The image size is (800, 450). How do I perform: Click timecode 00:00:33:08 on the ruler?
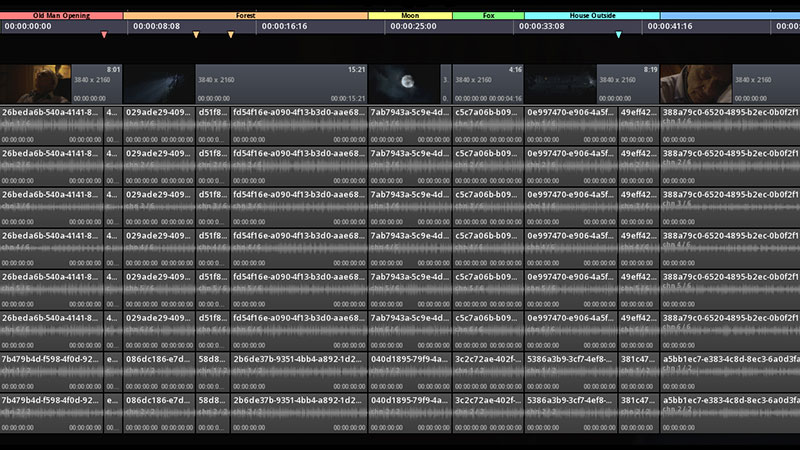pos(542,26)
